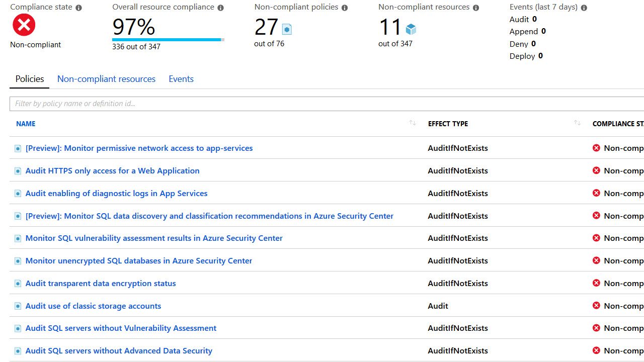The height and width of the screenshot is (362, 644).
Task: Click the Deploy events count
Action: pos(540,56)
